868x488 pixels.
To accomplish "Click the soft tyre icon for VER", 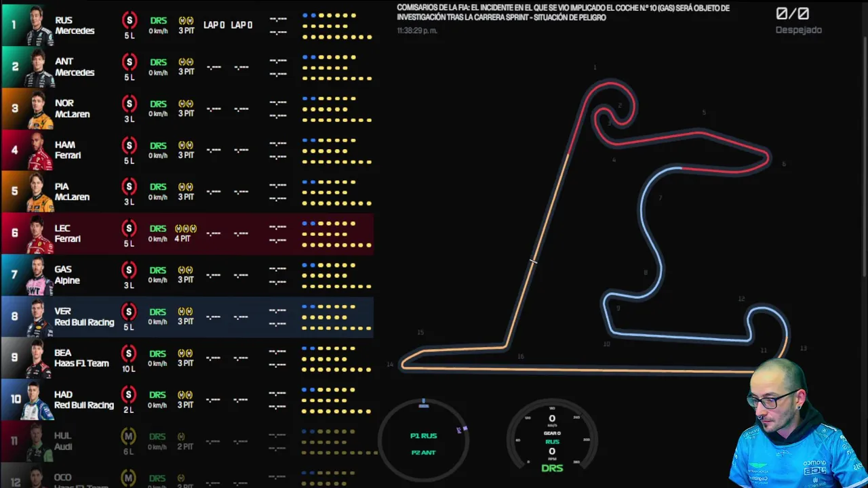I will click(x=129, y=312).
